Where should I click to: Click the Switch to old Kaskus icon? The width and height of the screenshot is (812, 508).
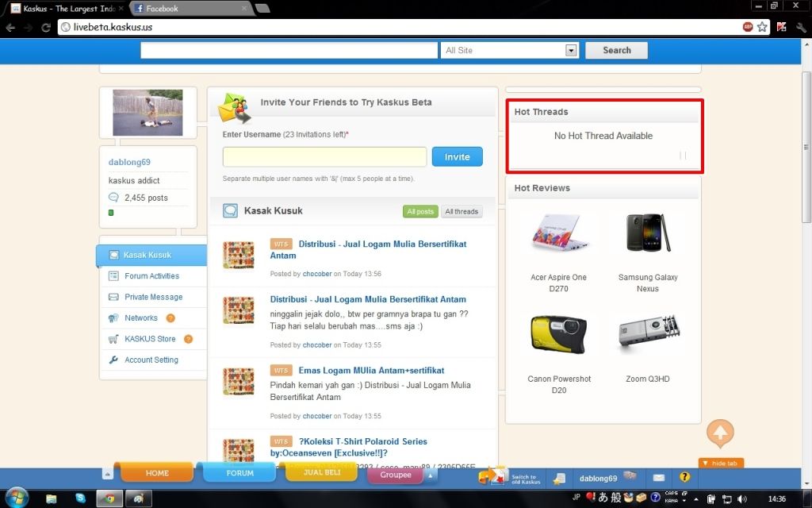[492, 475]
